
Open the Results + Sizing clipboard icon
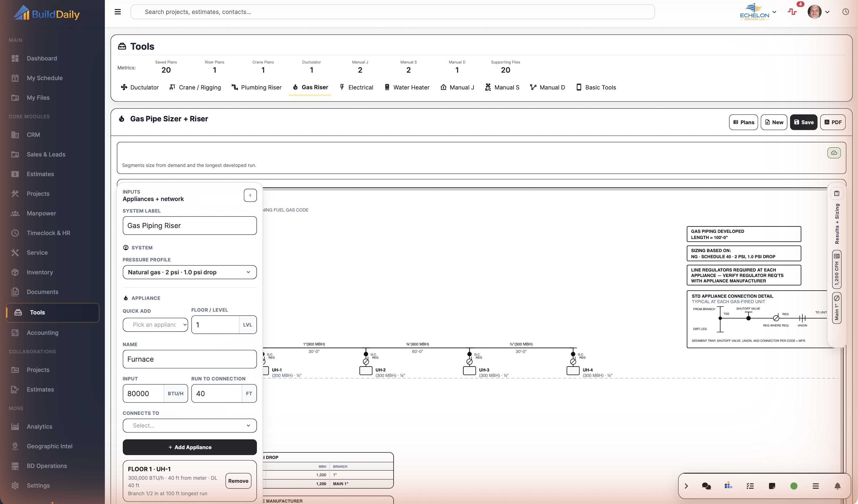pyautogui.click(x=837, y=194)
